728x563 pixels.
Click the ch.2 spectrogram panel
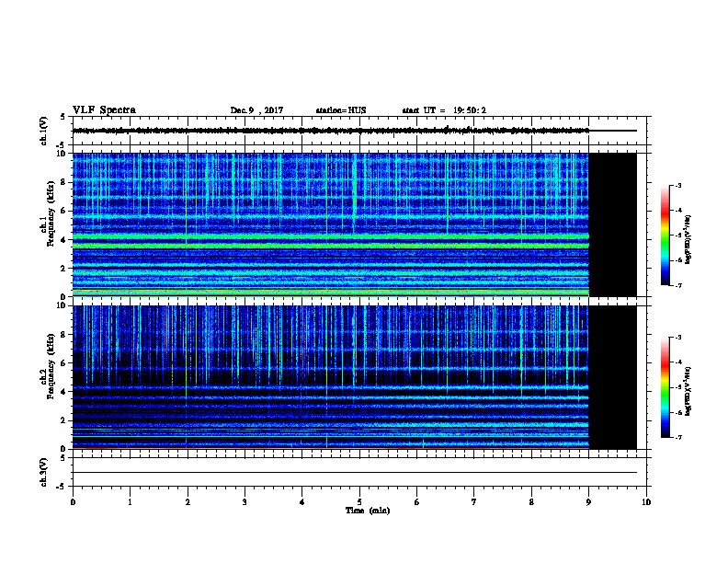click(354, 377)
